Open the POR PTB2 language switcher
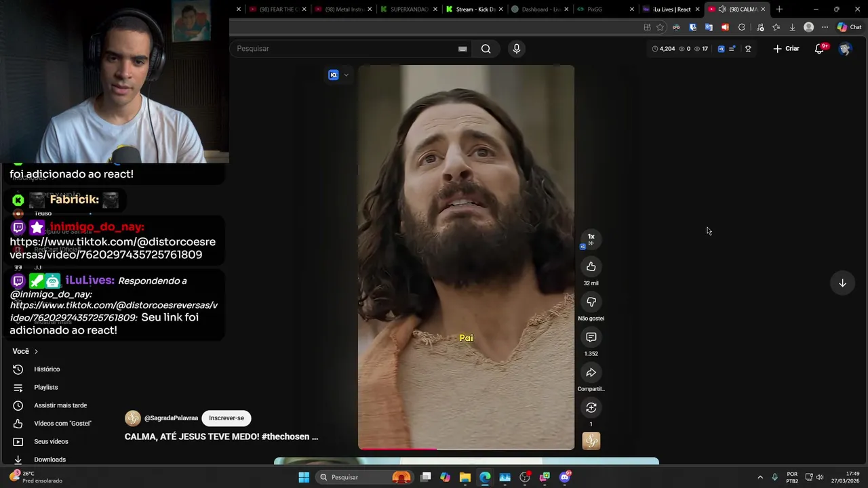Image resolution: width=868 pixels, height=488 pixels. point(792,477)
